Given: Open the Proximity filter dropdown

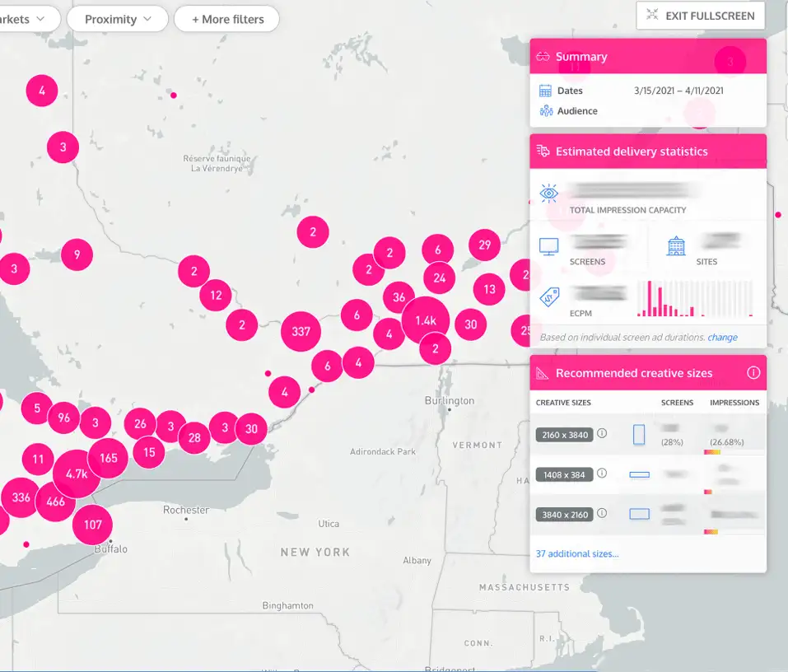Looking at the screenshot, I should (118, 19).
